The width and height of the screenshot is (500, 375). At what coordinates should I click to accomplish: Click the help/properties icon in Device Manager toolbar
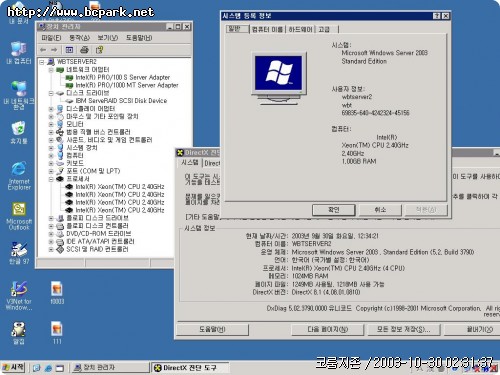(x=99, y=50)
